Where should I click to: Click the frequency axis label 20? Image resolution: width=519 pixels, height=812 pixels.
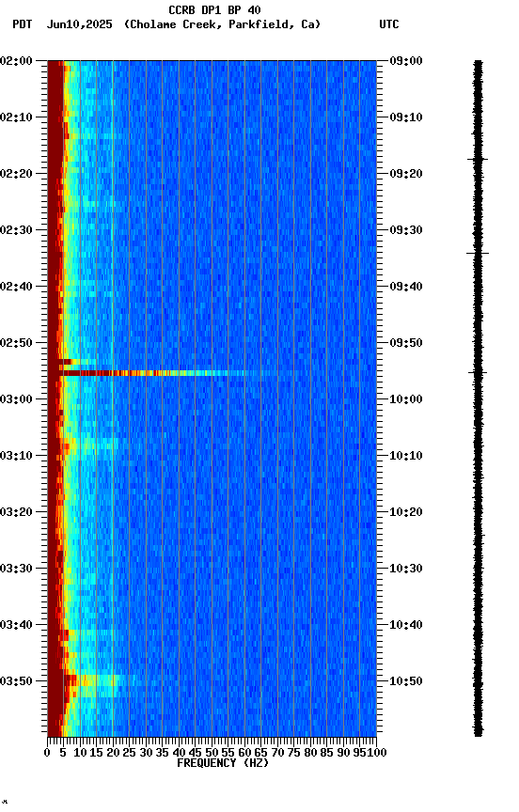click(x=113, y=754)
